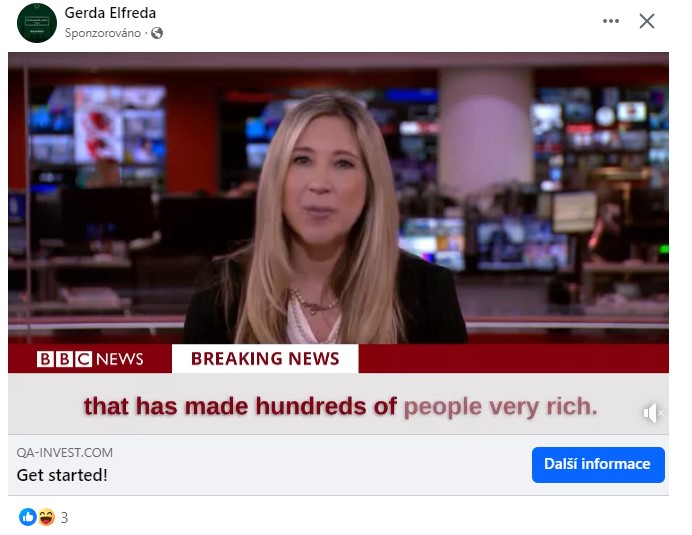Open the QA-INVEST.COM link
This screenshot has height=535, width=692.
64,452
